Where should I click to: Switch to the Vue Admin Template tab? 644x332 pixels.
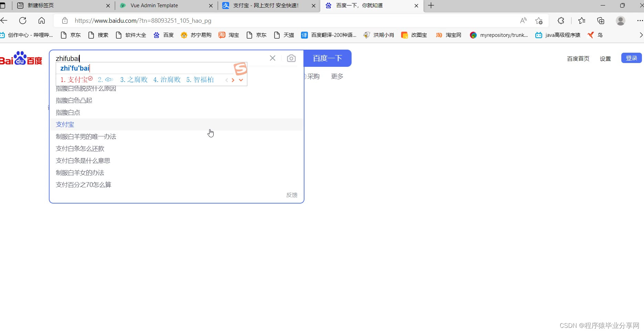(x=166, y=6)
